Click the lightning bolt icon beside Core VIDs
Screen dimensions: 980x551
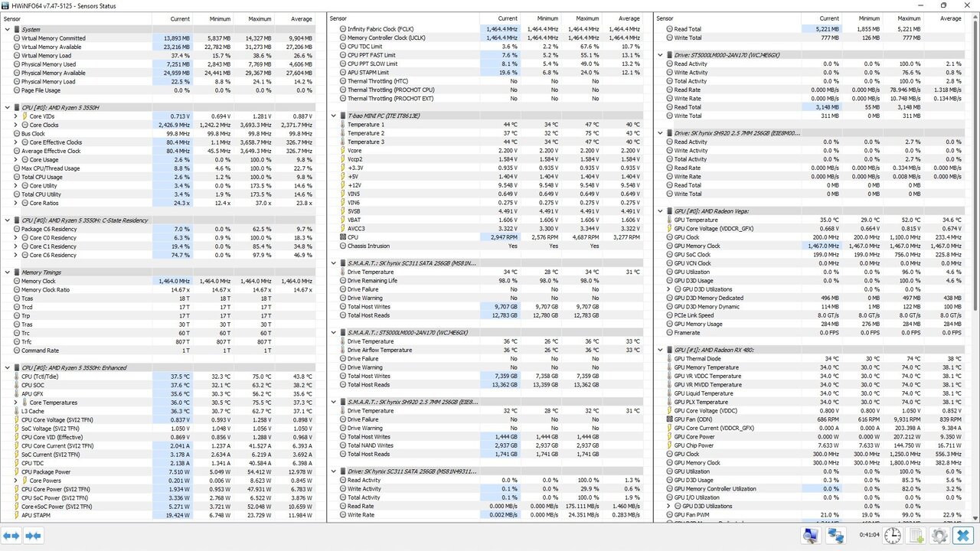24,116
